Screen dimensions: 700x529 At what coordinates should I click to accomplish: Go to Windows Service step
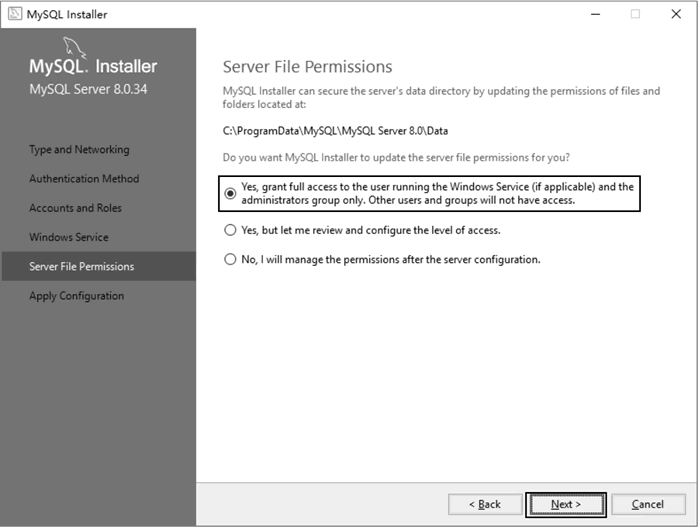point(69,237)
